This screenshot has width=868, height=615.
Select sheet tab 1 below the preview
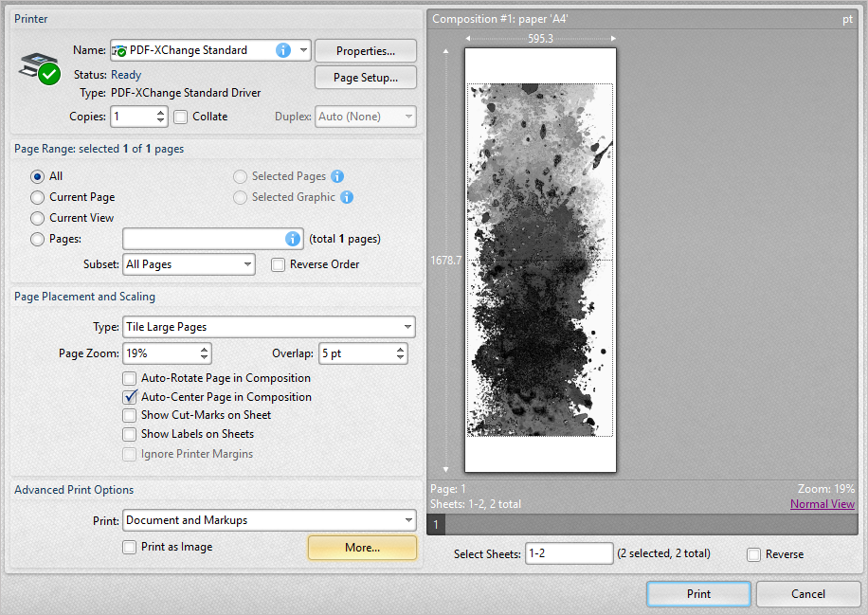[436, 523]
